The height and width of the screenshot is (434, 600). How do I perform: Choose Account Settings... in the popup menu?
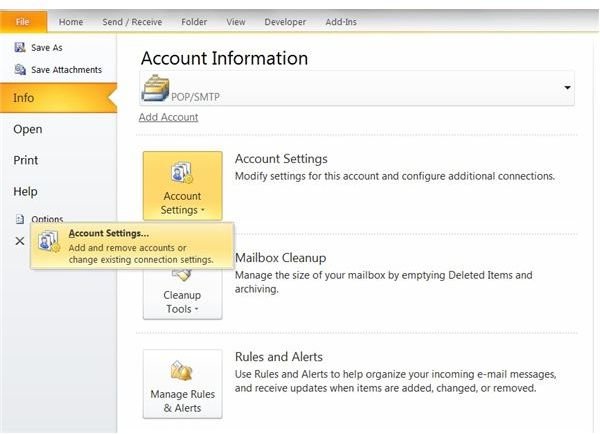[x=132, y=246]
